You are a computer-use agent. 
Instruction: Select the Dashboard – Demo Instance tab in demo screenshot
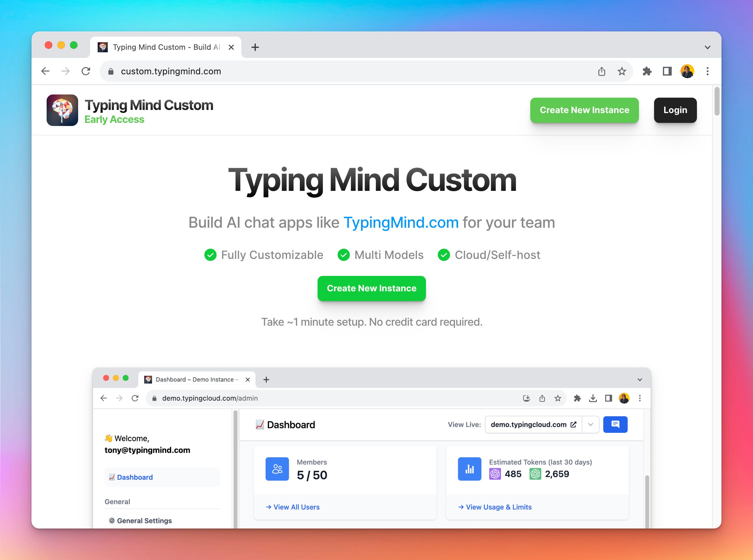click(197, 379)
